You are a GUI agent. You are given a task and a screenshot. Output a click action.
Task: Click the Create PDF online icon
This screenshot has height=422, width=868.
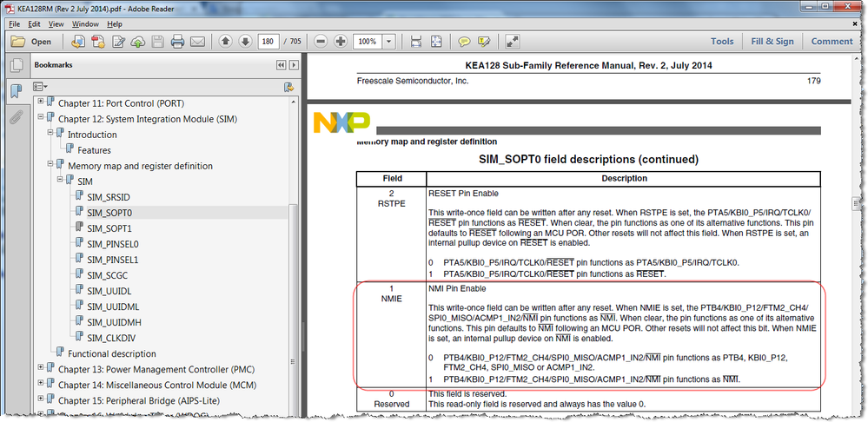tap(98, 42)
